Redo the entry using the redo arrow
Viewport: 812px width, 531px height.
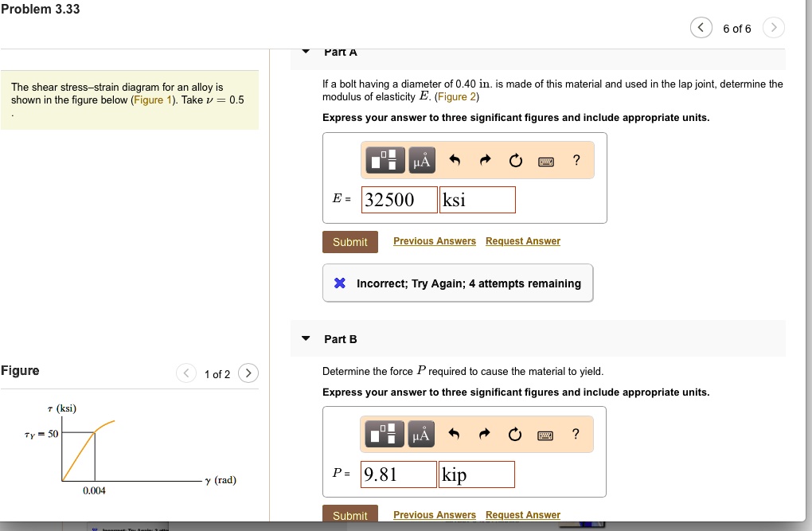click(x=484, y=159)
